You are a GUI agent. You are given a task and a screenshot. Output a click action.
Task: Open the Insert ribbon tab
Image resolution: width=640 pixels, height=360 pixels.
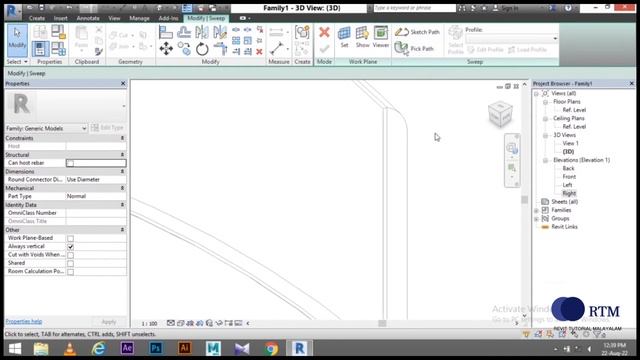pos(60,18)
